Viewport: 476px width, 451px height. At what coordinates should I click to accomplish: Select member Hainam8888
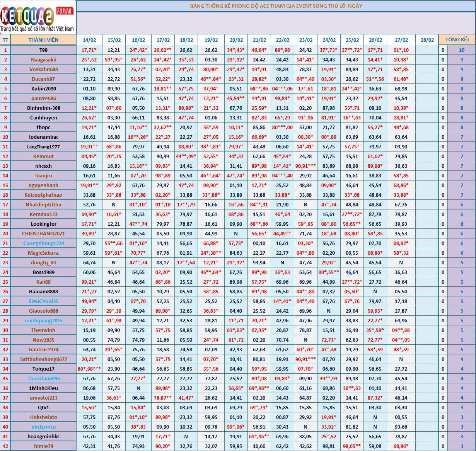pos(43,291)
